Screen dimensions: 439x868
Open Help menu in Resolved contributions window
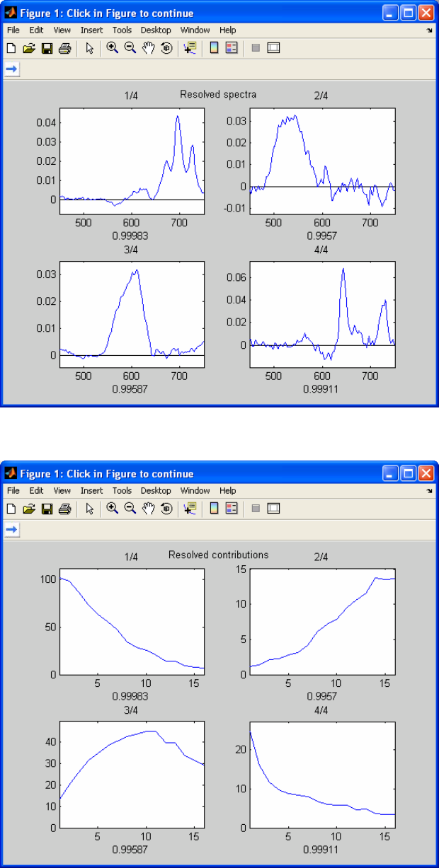[x=227, y=490]
